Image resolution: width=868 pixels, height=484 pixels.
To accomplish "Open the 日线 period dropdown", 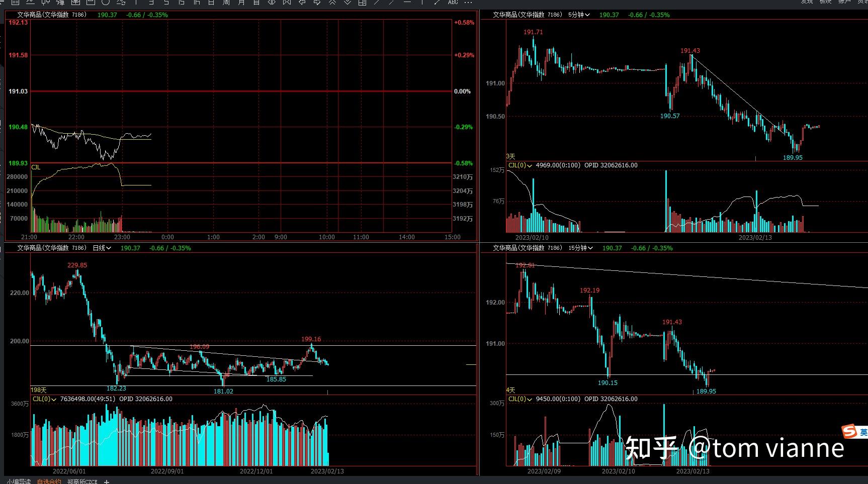I will point(102,248).
